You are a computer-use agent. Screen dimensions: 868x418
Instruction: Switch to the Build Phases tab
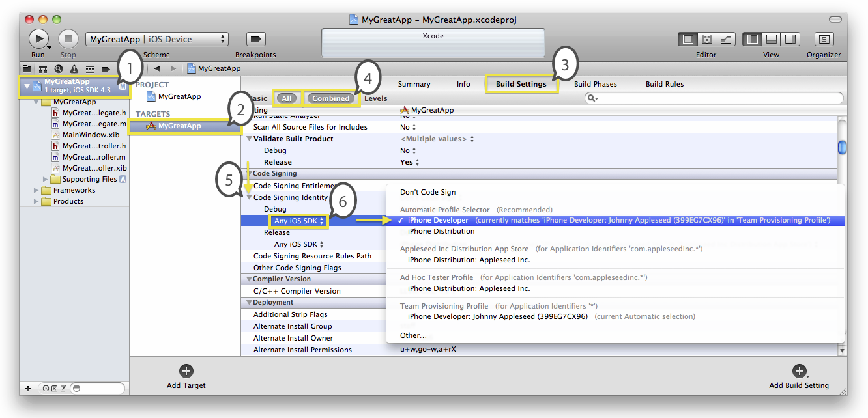coord(595,84)
